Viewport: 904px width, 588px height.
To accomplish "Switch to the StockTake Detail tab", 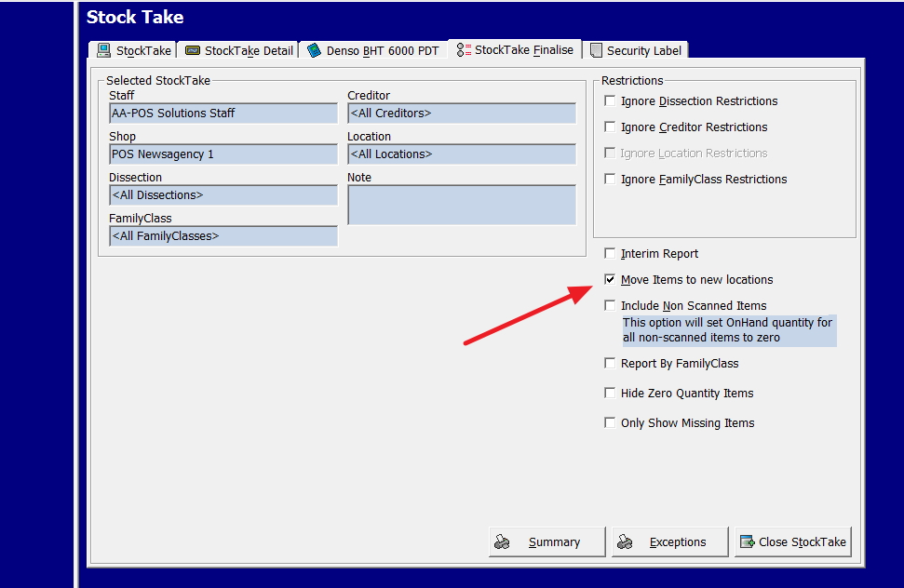I will [238, 50].
